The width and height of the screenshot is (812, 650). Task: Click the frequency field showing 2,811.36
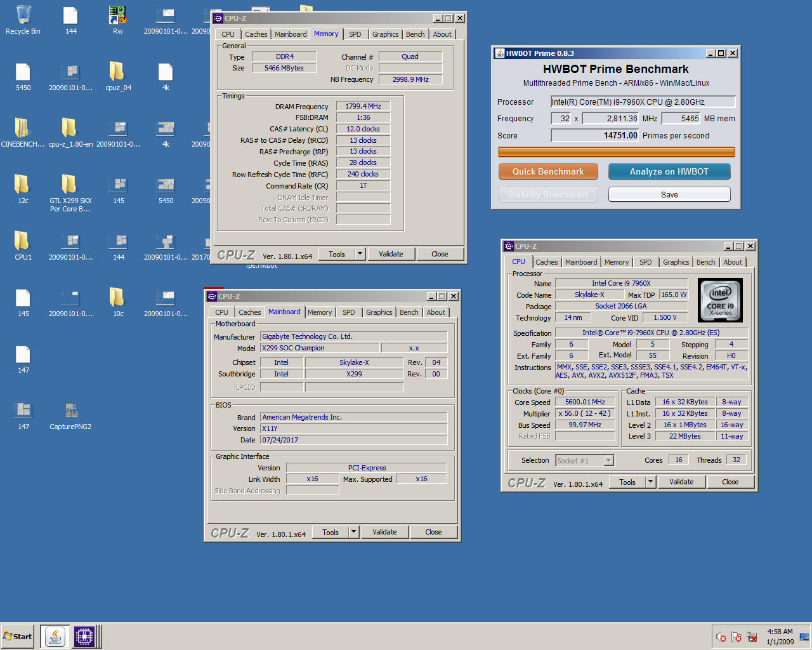click(611, 118)
